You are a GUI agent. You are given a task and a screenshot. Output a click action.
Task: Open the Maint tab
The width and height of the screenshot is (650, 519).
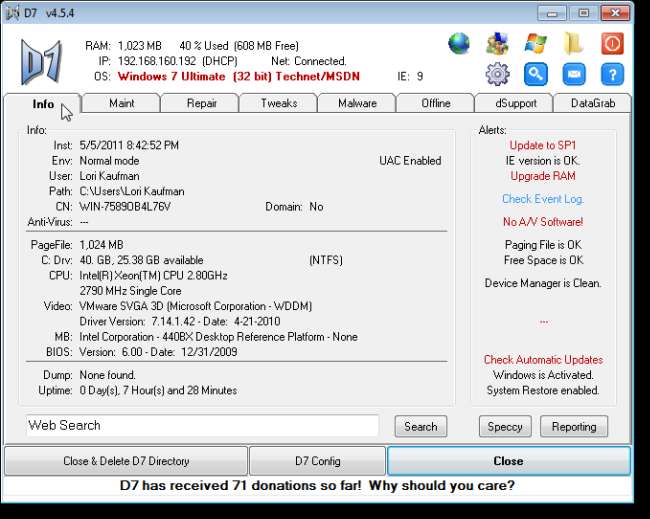coord(121,103)
